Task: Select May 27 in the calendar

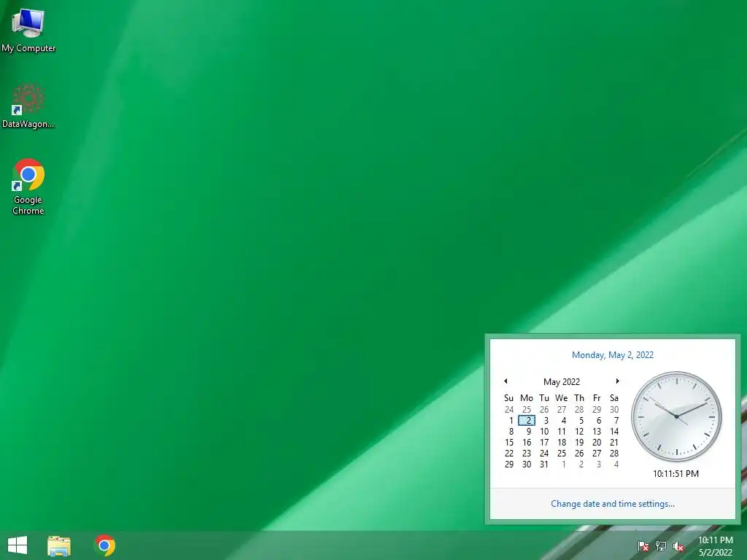Action: [x=597, y=454]
